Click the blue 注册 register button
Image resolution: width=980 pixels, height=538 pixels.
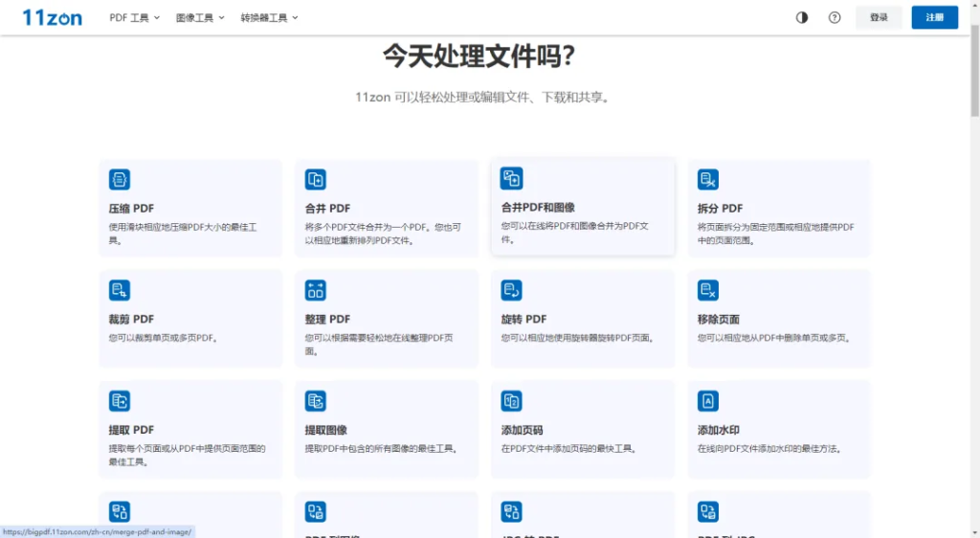(x=934, y=17)
